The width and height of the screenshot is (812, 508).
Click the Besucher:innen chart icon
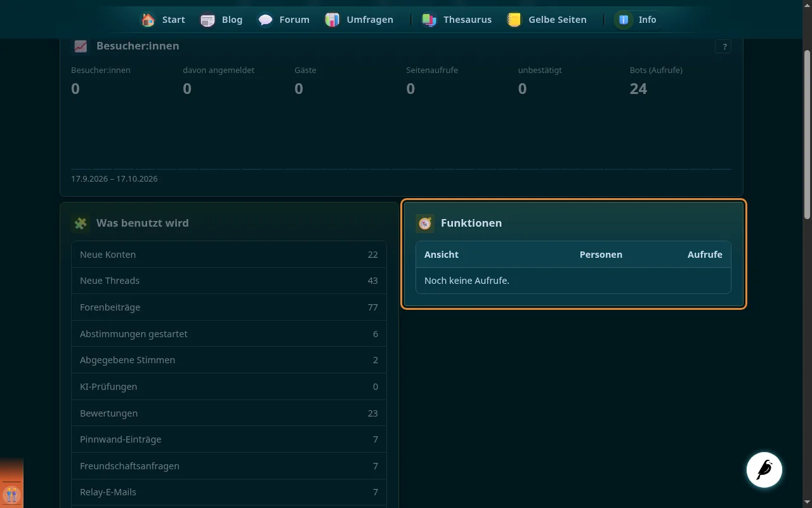click(81, 46)
